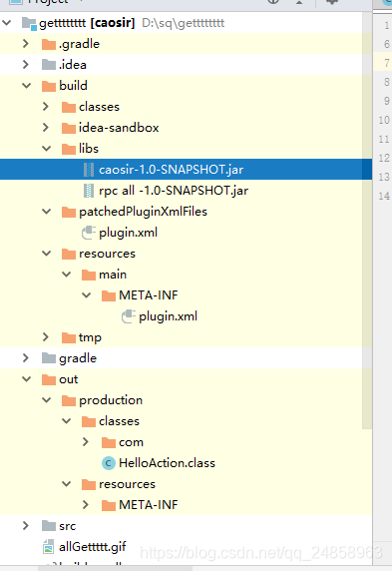The image size is (392, 571).
Task: Expand the .idea folder
Action: tap(26, 65)
